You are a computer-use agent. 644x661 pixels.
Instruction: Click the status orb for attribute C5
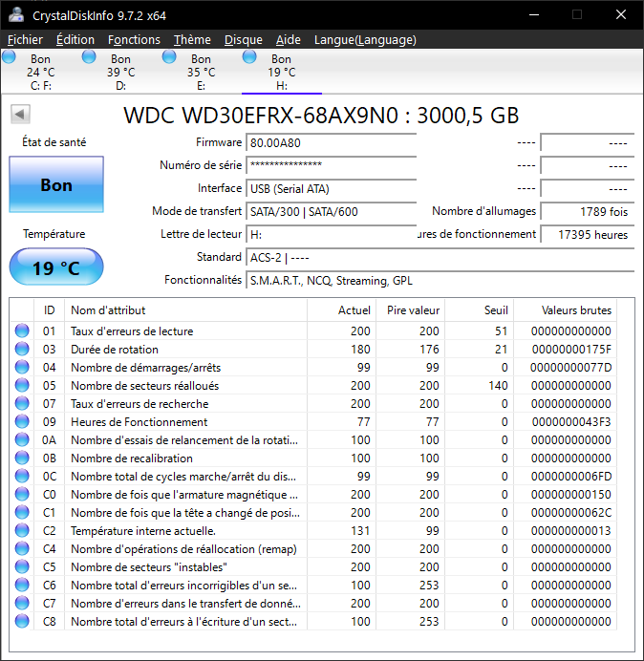tap(22, 566)
